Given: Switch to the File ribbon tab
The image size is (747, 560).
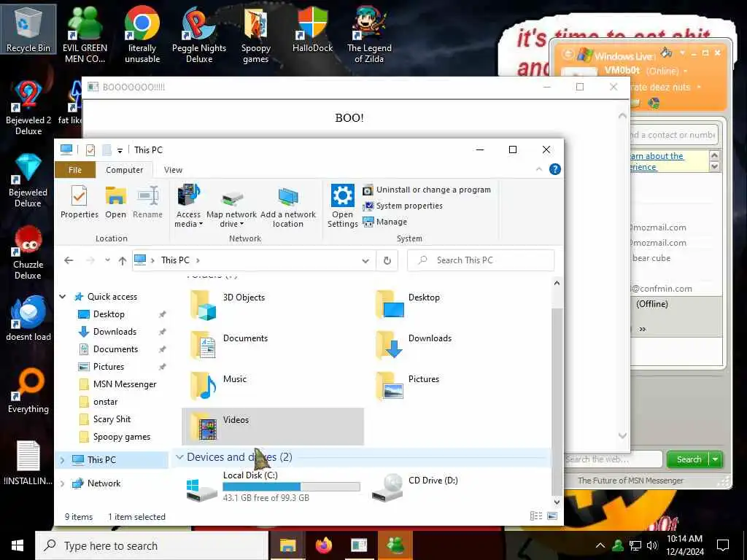Looking at the screenshot, I should (75, 170).
